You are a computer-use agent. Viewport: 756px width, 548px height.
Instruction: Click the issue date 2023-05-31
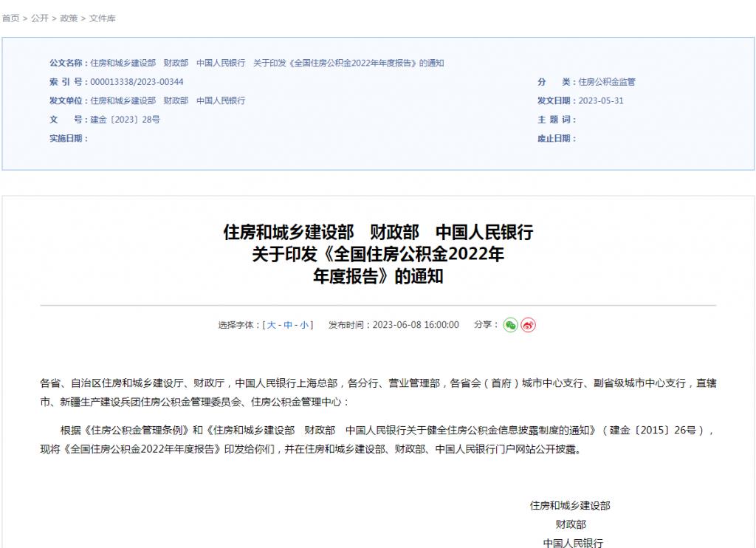coord(601,100)
